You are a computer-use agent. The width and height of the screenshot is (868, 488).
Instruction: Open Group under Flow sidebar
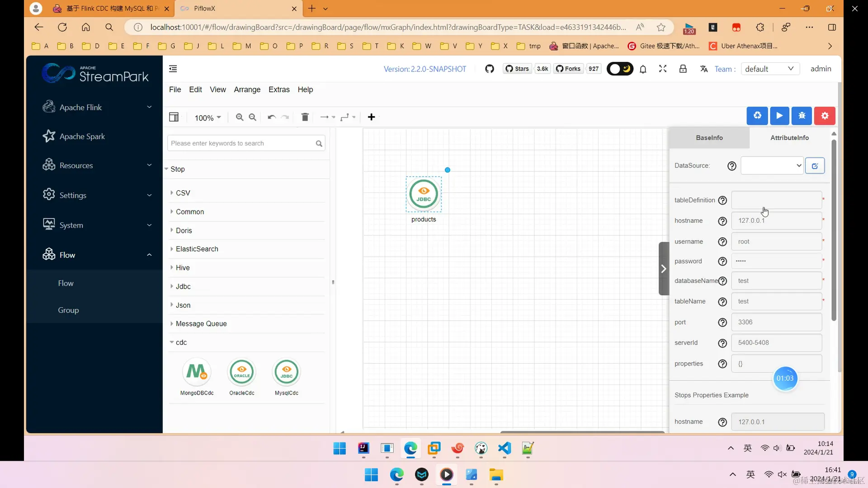coord(68,310)
